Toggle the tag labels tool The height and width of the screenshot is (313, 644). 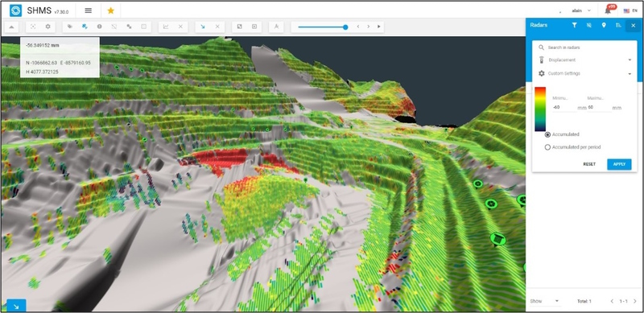[70, 27]
